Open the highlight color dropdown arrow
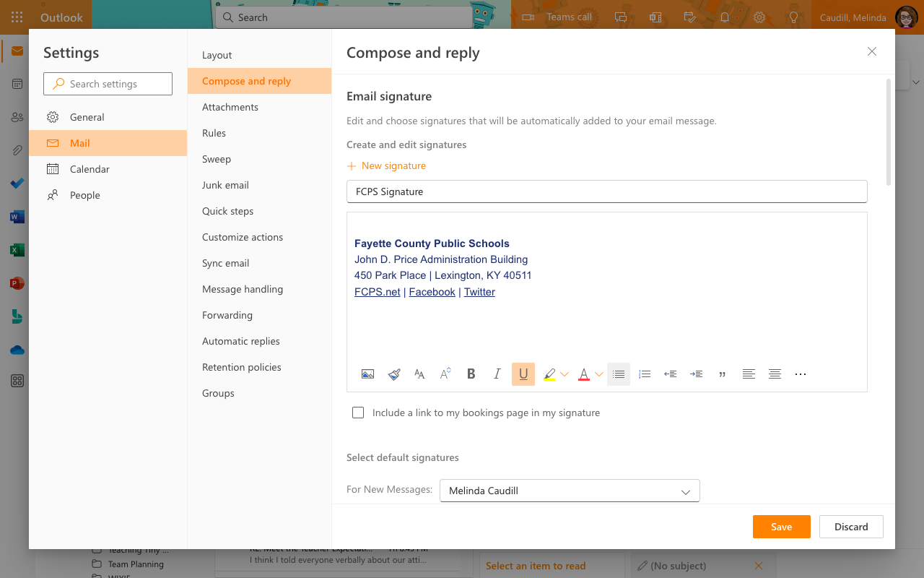The height and width of the screenshot is (578, 924). pos(565,374)
